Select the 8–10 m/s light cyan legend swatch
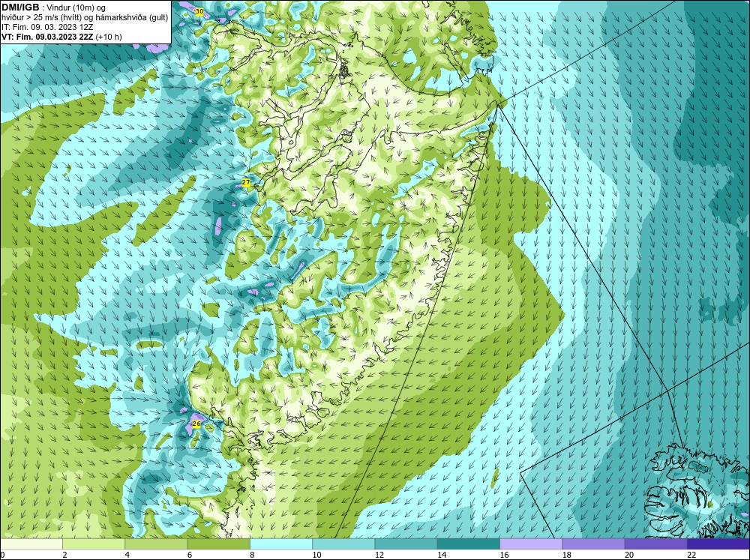Screen dimensions: 750x560 281,544
